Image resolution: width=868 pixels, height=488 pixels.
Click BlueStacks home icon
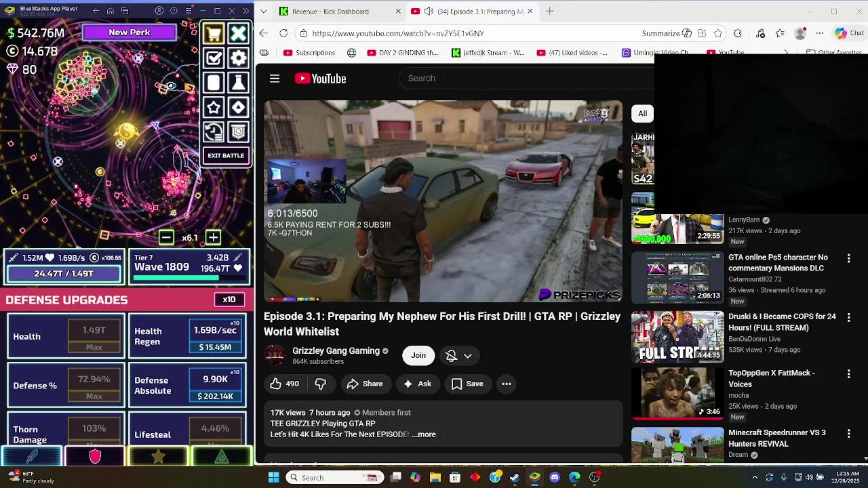tap(110, 11)
